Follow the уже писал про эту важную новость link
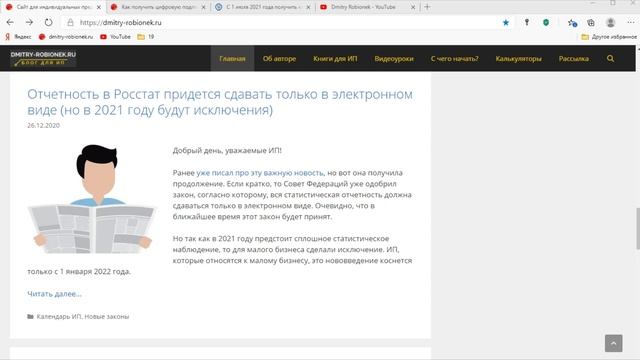Screen dimensions: 640x360 [x=260, y=173]
